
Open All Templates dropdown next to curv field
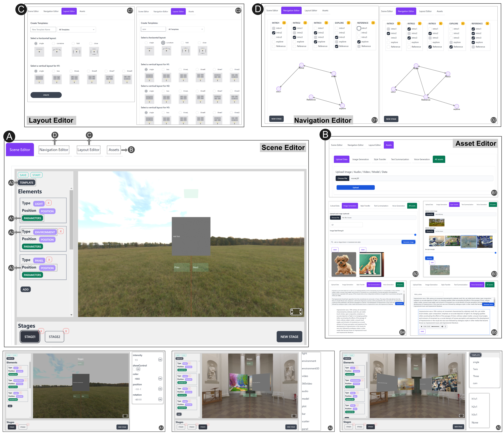pyautogui.click(x=185, y=29)
